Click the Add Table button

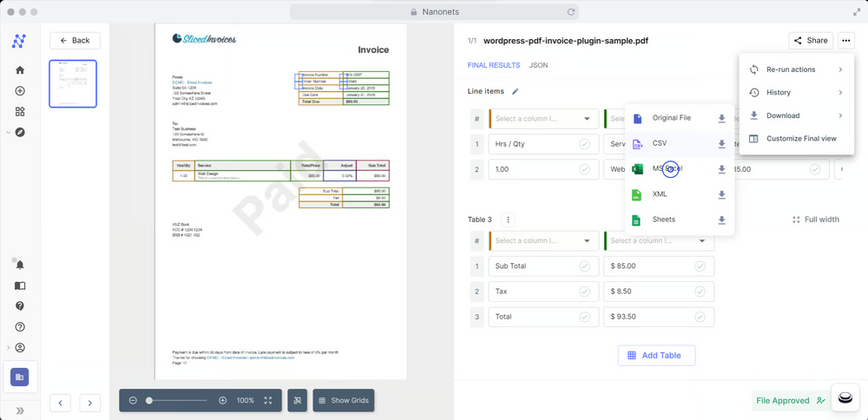656,355
